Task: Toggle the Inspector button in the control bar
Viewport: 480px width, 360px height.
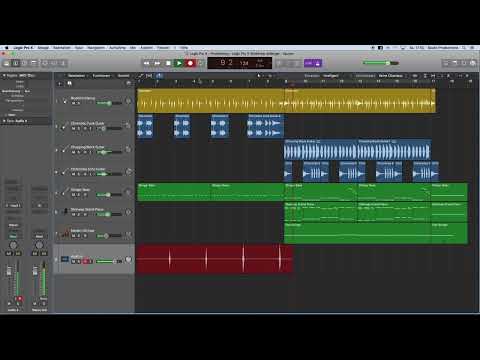Action: click(16, 63)
